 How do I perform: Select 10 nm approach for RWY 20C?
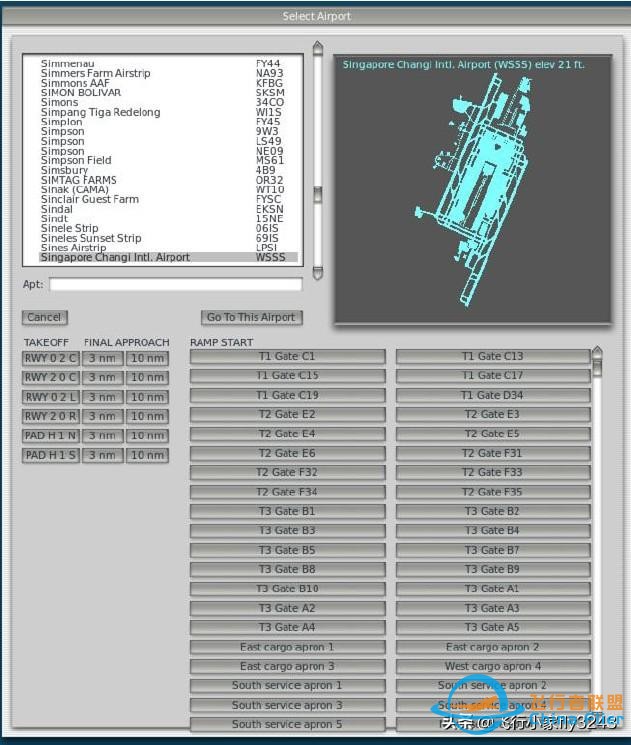pyautogui.click(x=147, y=377)
